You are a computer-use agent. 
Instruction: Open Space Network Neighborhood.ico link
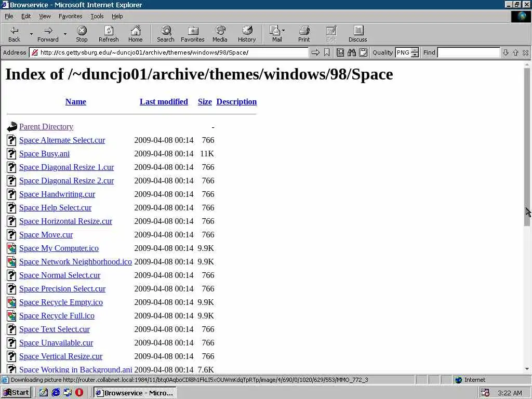[x=75, y=262]
